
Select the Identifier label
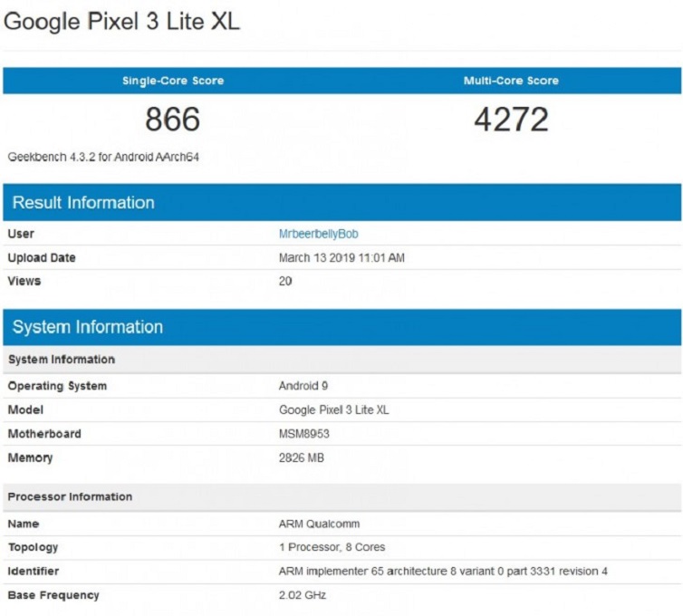[34, 571]
